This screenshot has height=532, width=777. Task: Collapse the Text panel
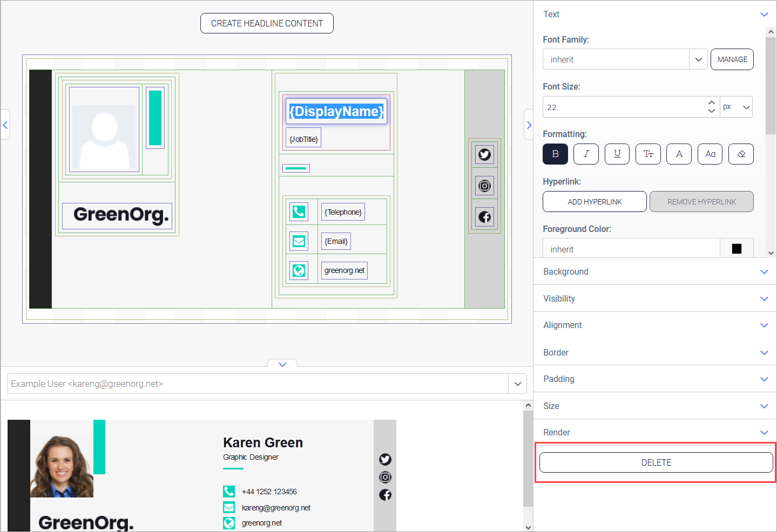pos(764,14)
